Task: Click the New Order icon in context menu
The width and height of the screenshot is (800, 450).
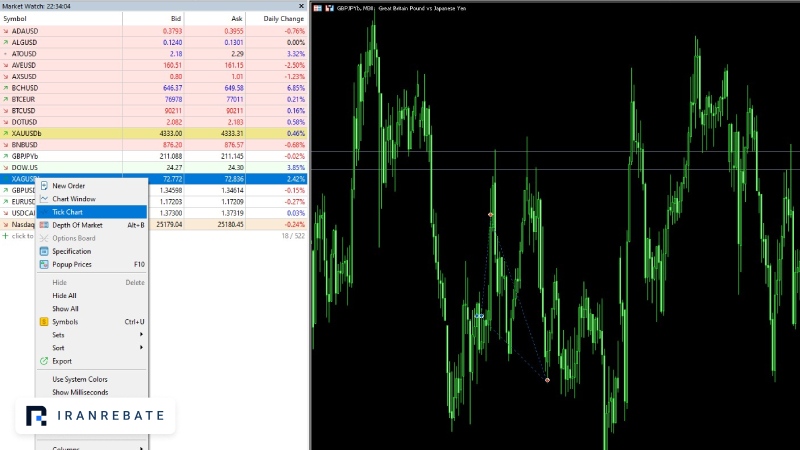Action: pyautogui.click(x=44, y=186)
